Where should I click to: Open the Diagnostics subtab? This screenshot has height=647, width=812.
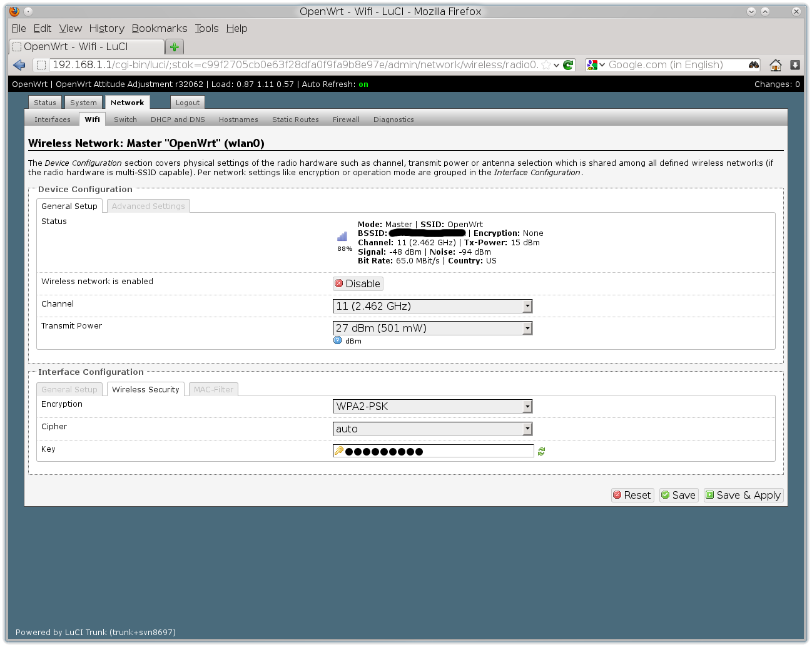pos(393,120)
